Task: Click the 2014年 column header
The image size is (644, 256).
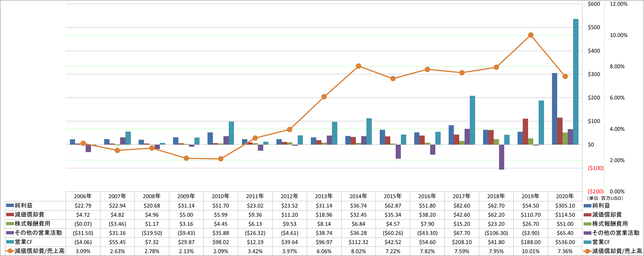Action: pos(358,196)
